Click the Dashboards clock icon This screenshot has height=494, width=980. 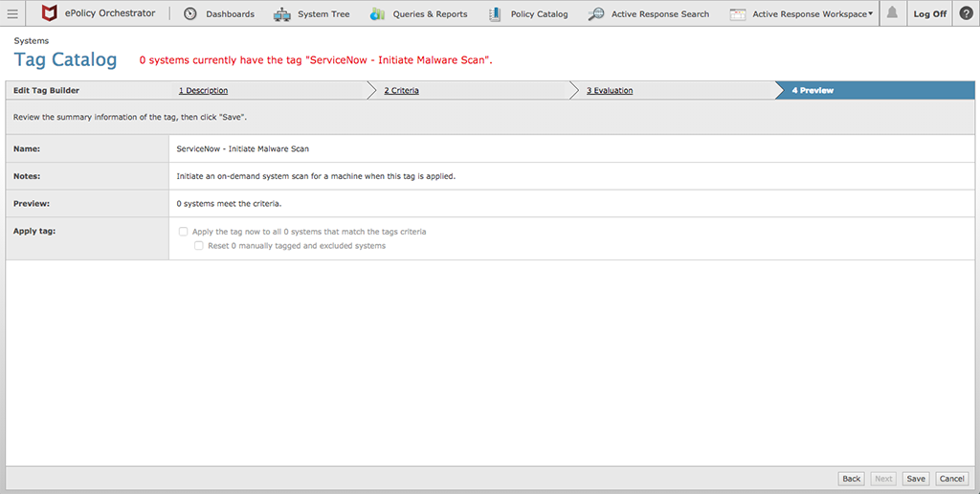click(190, 13)
